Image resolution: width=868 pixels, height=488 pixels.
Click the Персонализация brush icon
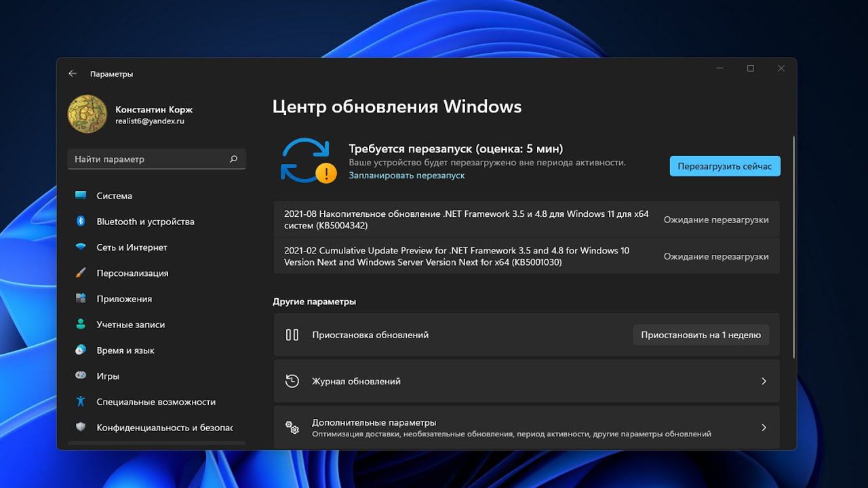(81, 273)
